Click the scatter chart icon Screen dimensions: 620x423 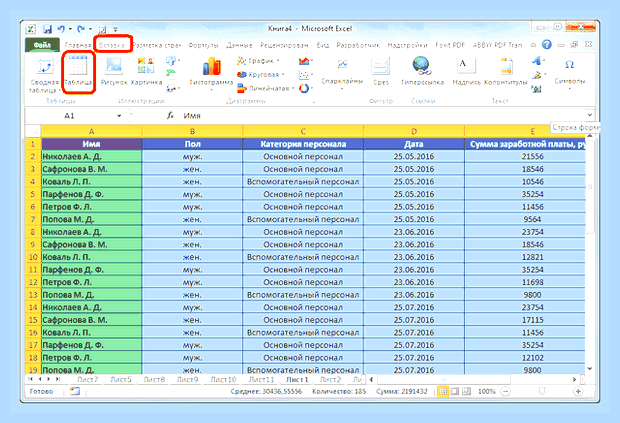click(304, 74)
